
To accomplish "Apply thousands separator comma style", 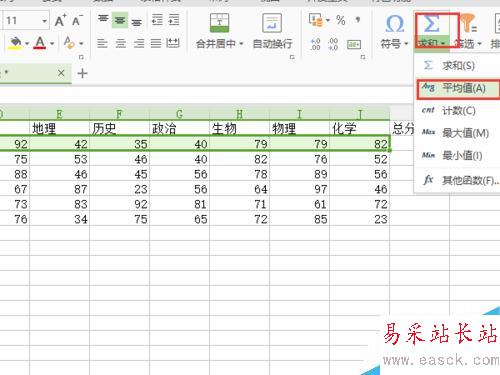I will [358, 20].
